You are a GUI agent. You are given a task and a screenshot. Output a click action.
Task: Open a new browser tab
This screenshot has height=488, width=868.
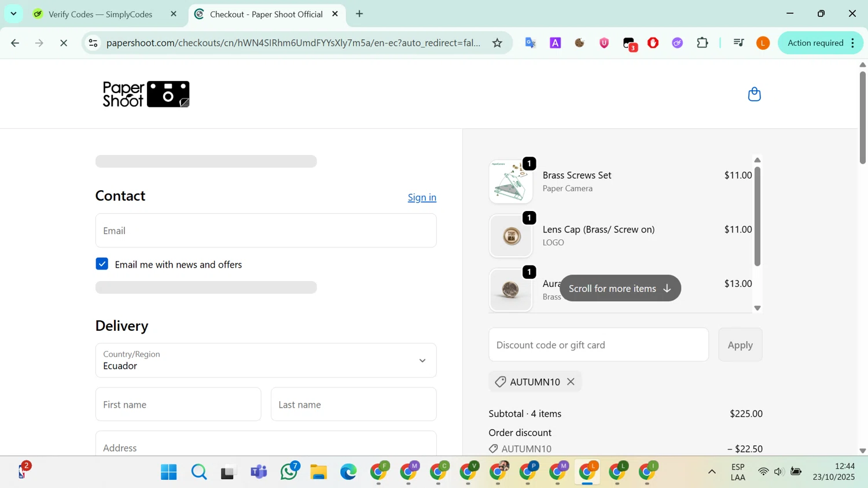pyautogui.click(x=359, y=14)
